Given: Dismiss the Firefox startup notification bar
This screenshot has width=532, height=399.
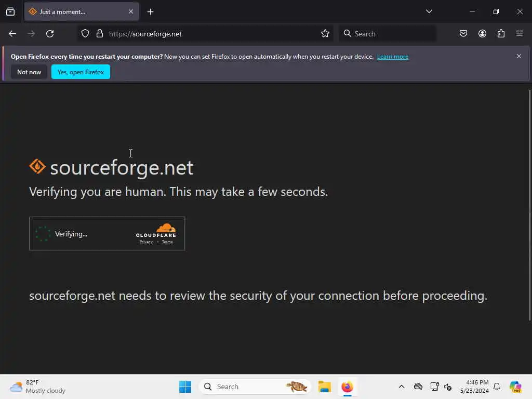Looking at the screenshot, I should [x=519, y=56].
